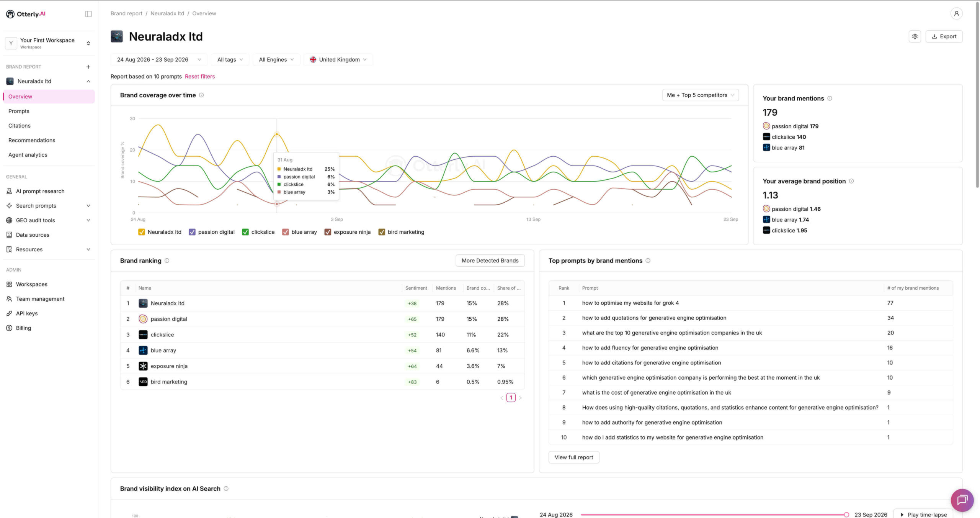This screenshot has height=518, width=980.
Task: Uncheck bird marketing in chart legend
Action: [382, 232]
